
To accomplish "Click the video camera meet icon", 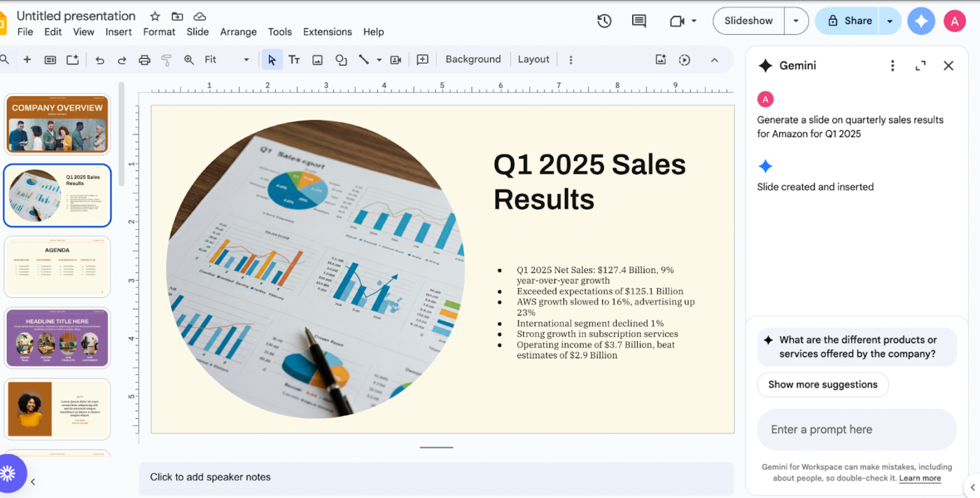I will (x=676, y=21).
